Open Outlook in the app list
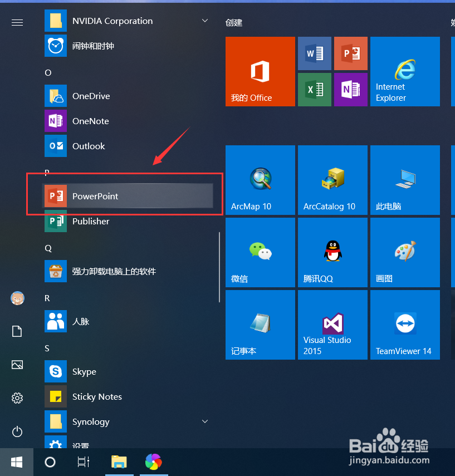Viewport: 455px width, 476px height. [x=128, y=146]
